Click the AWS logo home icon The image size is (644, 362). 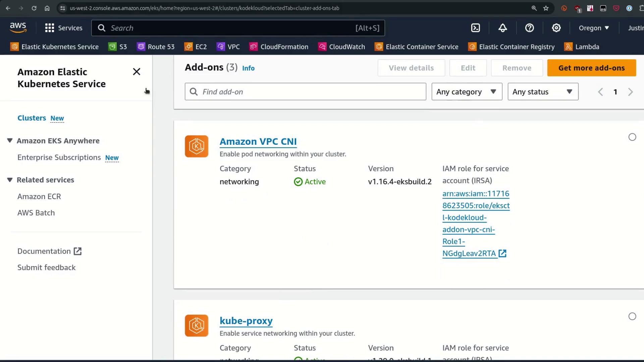[x=18, y=28]
